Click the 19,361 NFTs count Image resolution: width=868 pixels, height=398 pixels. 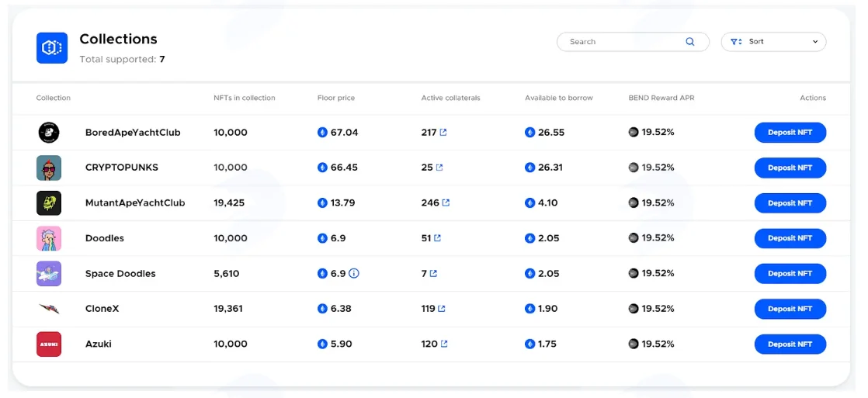coord(228,309)
